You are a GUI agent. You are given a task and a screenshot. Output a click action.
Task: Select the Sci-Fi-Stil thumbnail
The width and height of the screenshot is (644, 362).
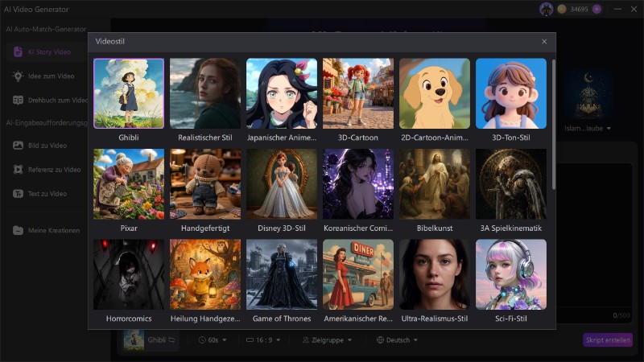511,274
